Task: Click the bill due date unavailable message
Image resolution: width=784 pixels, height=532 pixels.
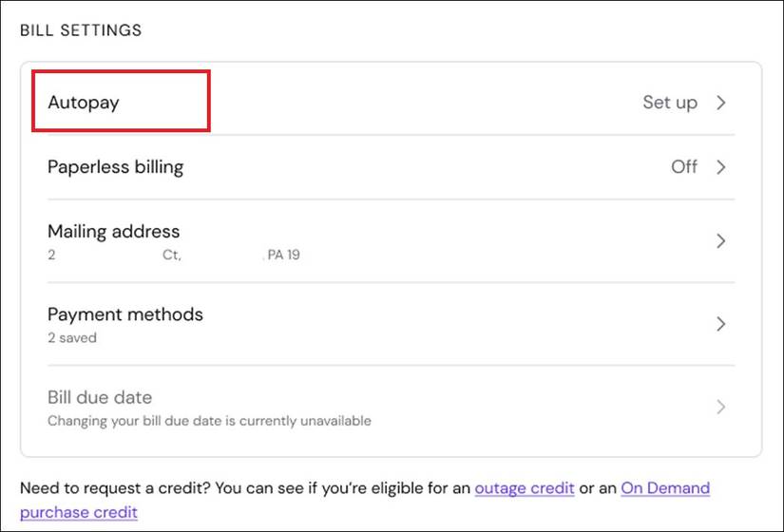Action: click(209, 420)
